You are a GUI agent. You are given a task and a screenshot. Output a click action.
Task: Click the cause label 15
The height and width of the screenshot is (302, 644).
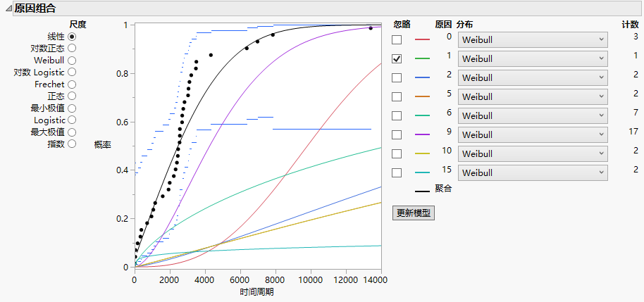pyautogui.click(x=447, y=170)
